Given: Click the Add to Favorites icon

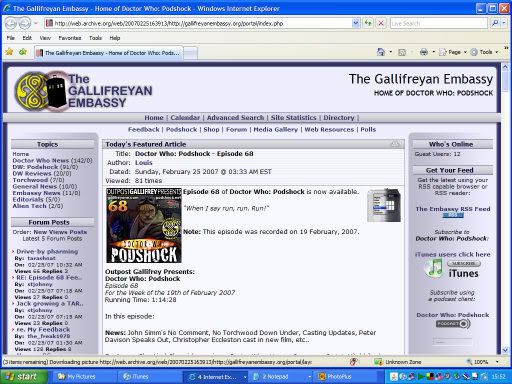Looking at the screenshot, I should point(23,52).
